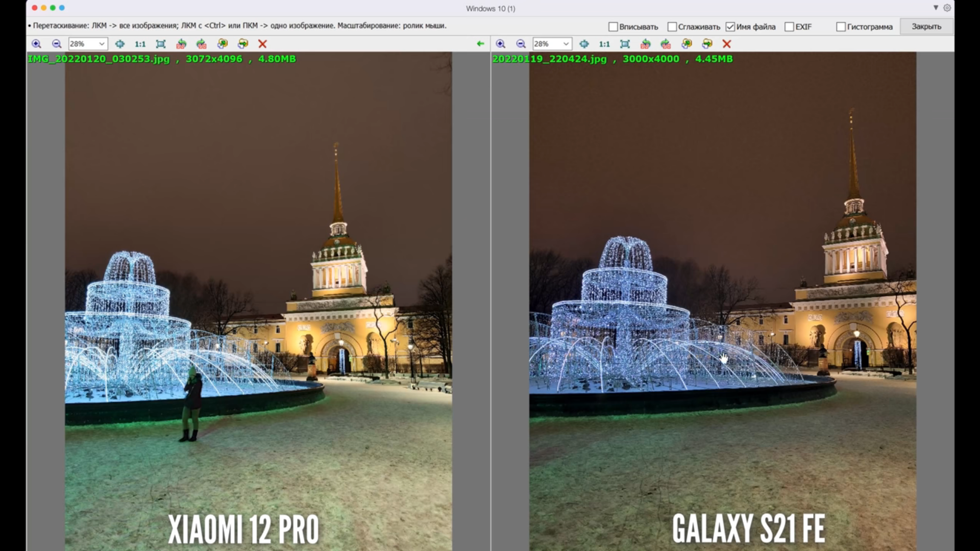Expand the title bar triangle menu

[x=936, y=8]
